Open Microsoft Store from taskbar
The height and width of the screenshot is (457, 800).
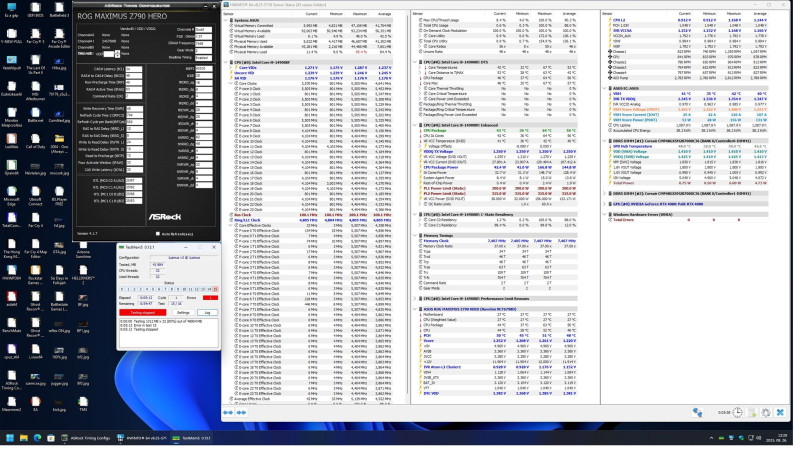[51, 438]
